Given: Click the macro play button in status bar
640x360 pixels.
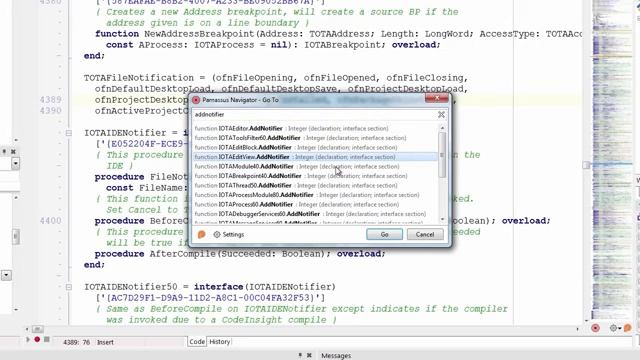Looking at the screenshot, I should point(28,339).
